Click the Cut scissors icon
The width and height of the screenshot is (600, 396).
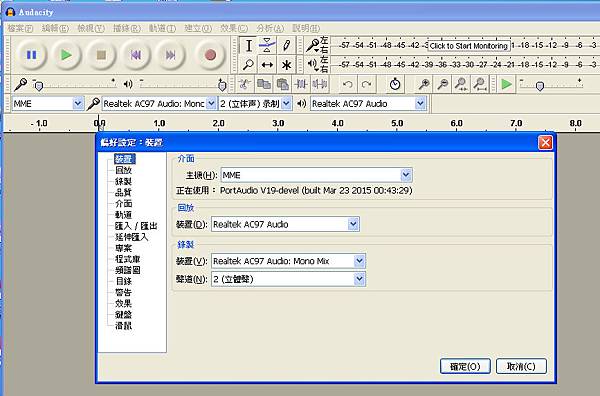[x=245, y=84]
